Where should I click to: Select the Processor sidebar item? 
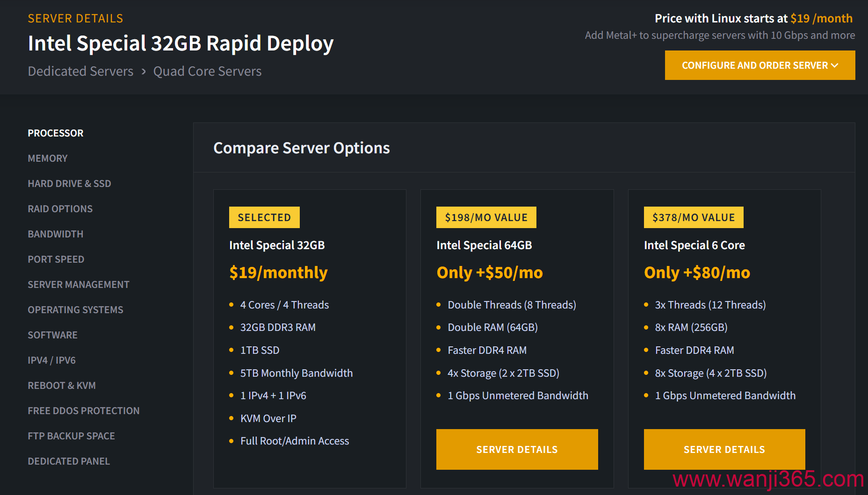[56, 133]
